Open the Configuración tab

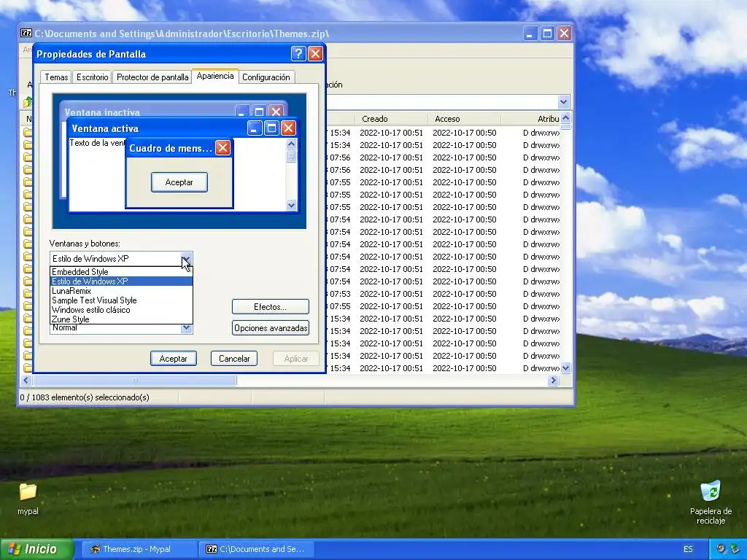pyautogui.click(x=266, y=77)
